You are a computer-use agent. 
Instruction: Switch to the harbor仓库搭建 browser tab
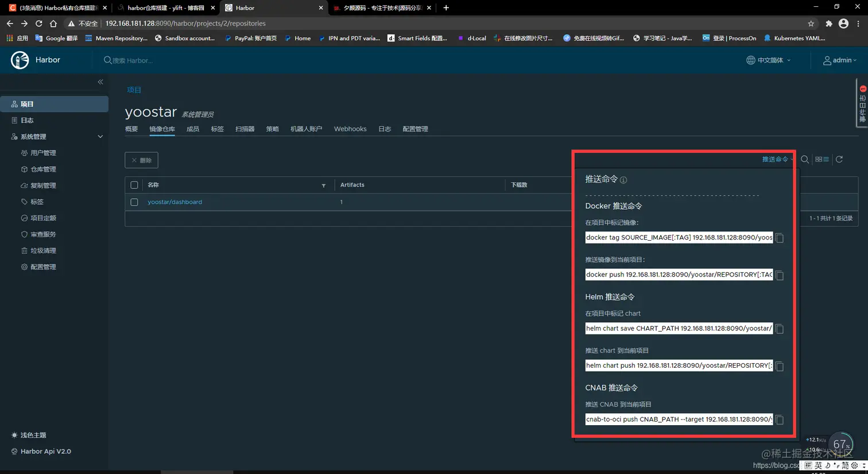(165, 7)
